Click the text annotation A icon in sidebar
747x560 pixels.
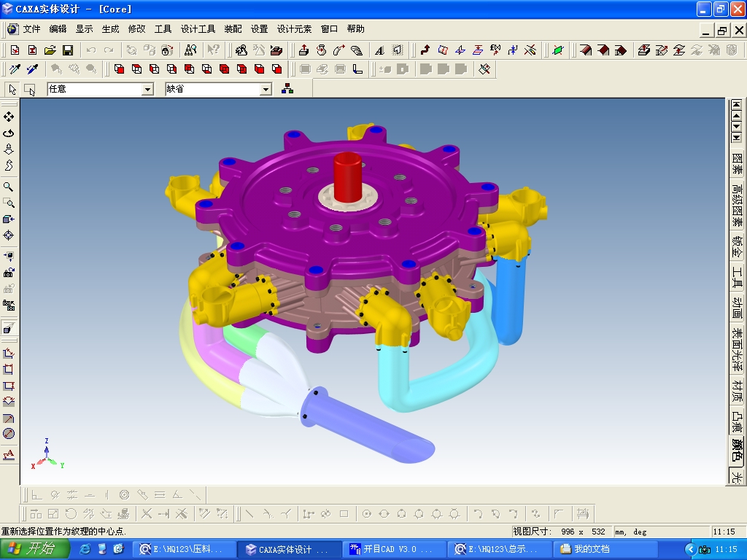point(9,454)
